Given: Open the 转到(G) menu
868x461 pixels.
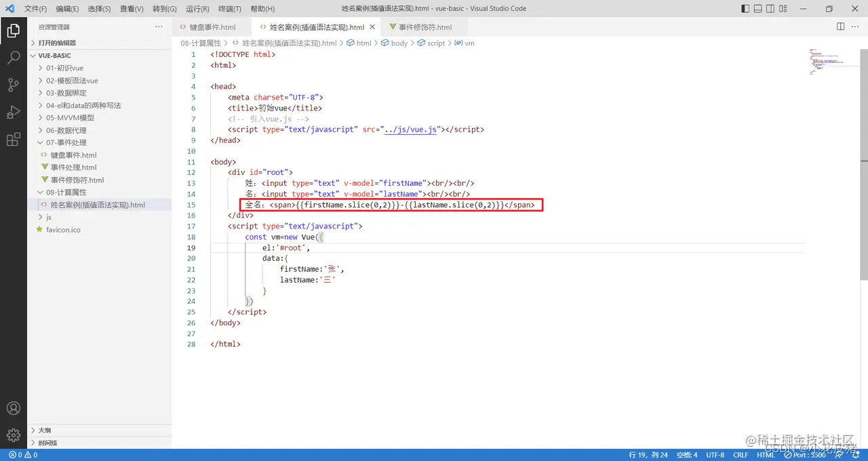Looking at the screenshot, I should click(164, 9).
